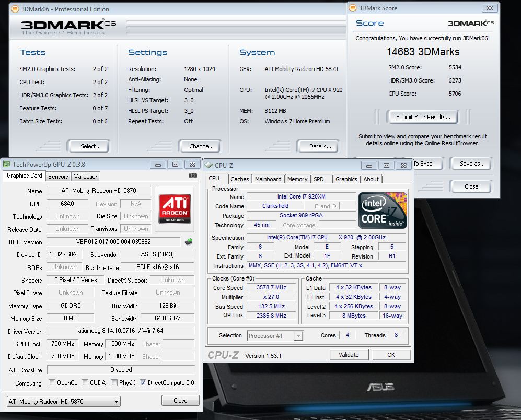Click the Memory Type GDDR5 field
The image size is (521, 420).
71,306
